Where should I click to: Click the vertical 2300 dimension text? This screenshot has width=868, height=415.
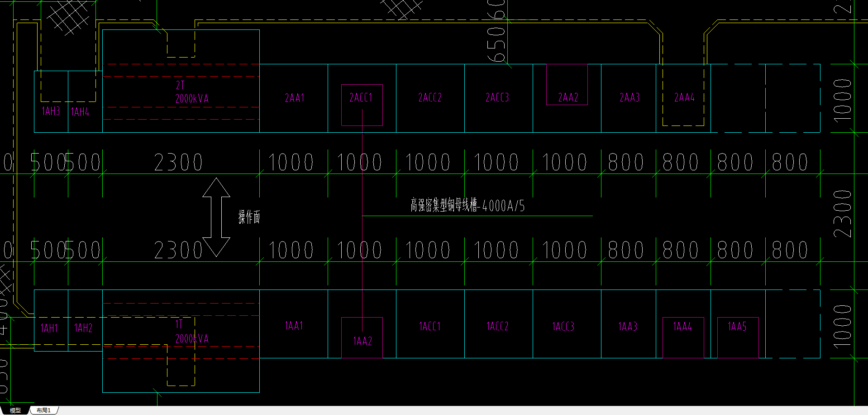pos(843,214)
